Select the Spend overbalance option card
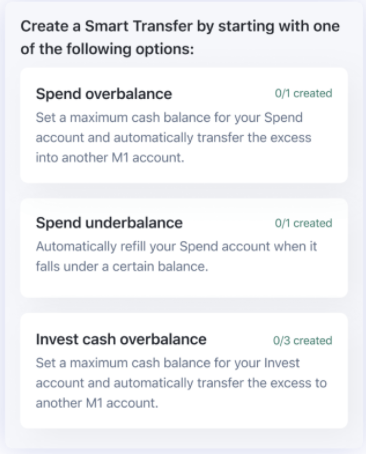Screen dimensions: 366x454 tap(184, 125)
